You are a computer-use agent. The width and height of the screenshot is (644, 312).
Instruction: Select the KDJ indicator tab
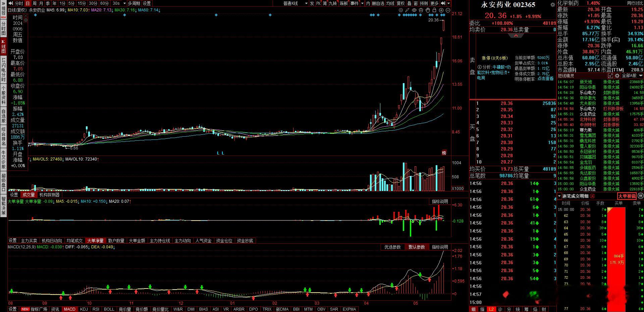point(84,309)
